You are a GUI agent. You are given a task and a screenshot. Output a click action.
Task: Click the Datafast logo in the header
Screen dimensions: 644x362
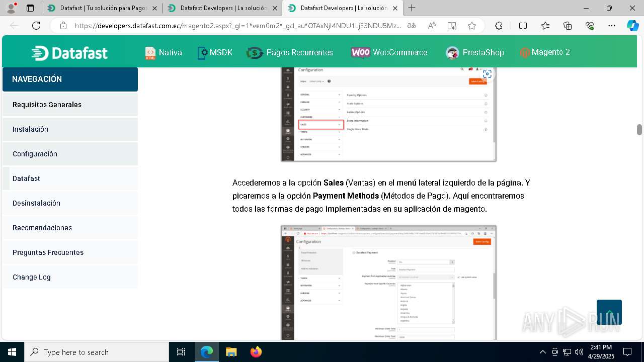(69, 53)
